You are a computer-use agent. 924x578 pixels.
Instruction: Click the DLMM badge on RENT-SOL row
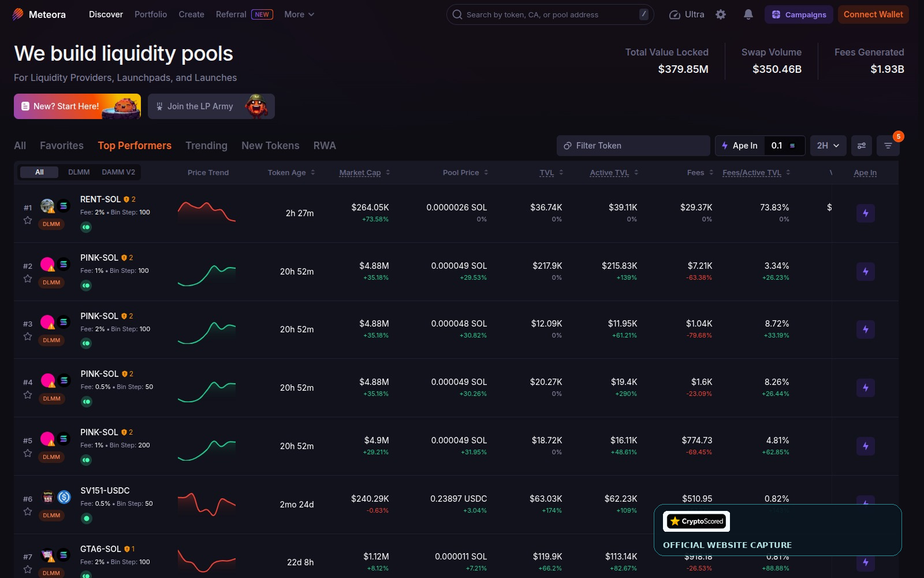click(x=51, y=224)
